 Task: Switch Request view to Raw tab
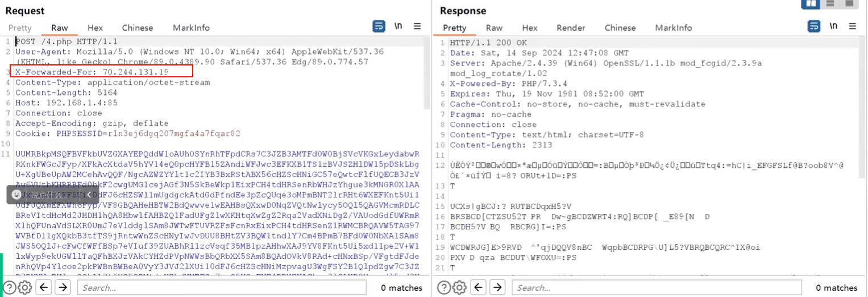60,27
